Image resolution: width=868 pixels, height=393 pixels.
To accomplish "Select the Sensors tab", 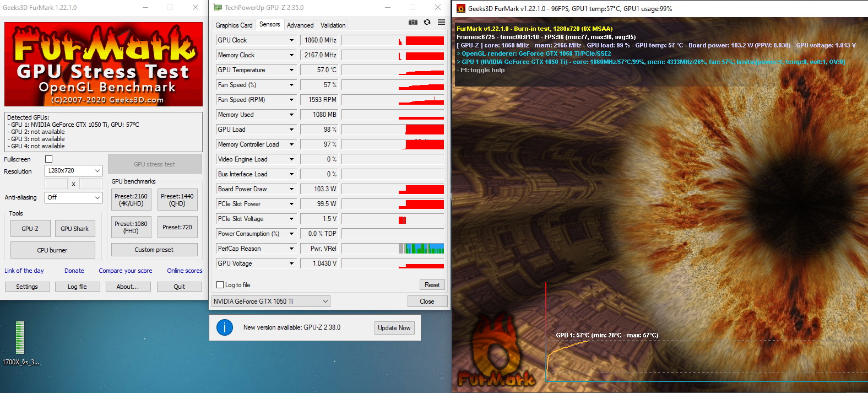I will 270,24.
